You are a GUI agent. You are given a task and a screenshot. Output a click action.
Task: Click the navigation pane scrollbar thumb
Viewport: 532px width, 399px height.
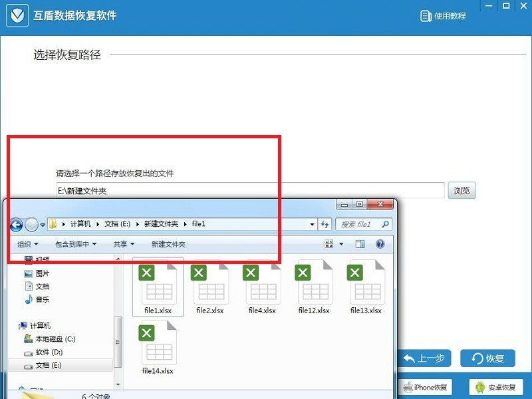118,342
